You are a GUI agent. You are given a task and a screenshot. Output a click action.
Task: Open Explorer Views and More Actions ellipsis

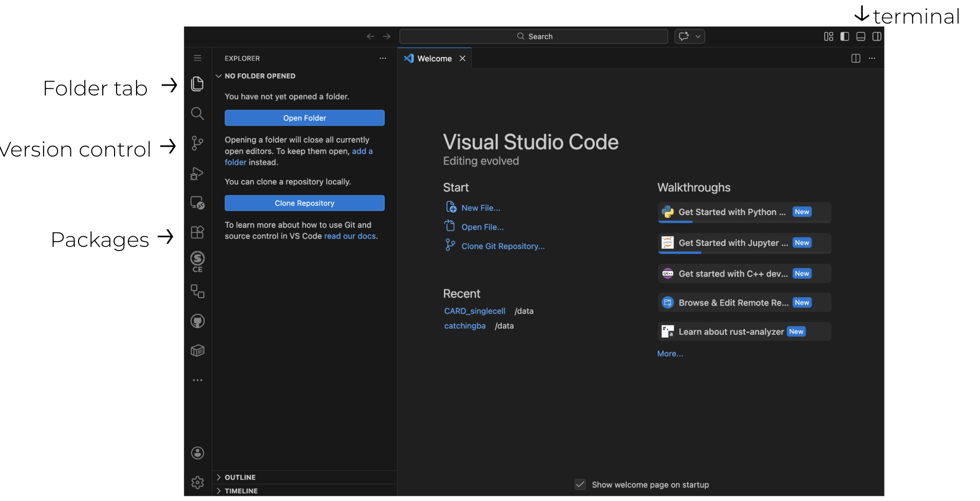pos(383,59)
